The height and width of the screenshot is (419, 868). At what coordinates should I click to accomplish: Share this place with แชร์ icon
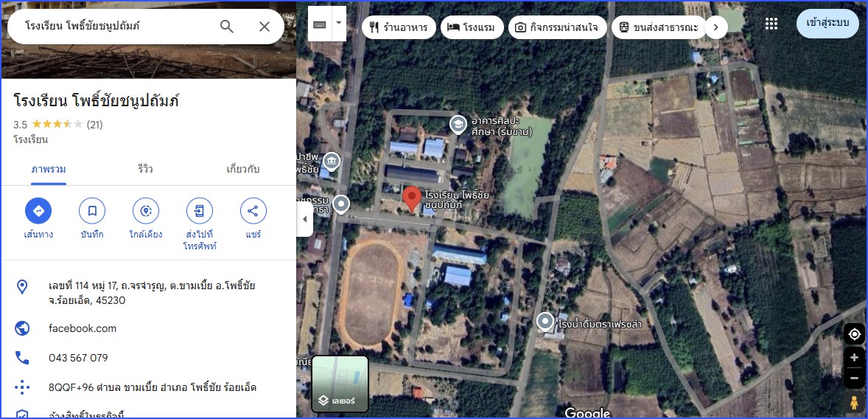253,211
